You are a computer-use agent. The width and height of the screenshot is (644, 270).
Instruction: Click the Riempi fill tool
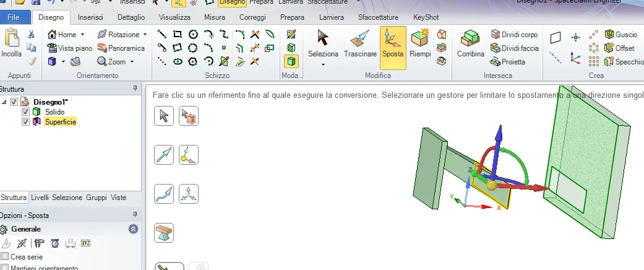pos(420,46)
